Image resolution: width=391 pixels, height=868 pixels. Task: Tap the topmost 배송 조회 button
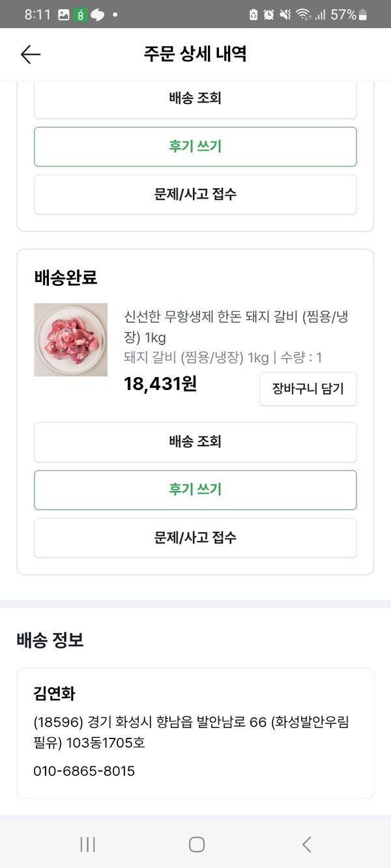coord(195,99)
